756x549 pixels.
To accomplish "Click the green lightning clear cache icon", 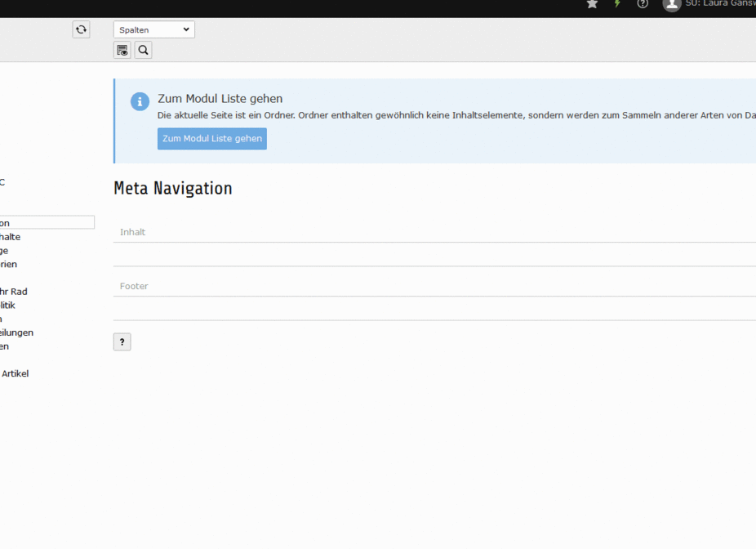I will (x=617, y=4).
